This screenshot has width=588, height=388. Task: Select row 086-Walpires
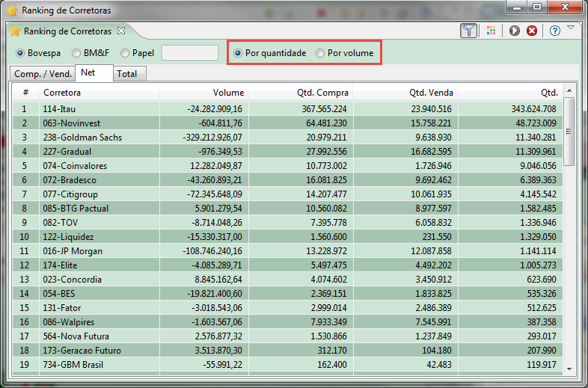point(287,322)
